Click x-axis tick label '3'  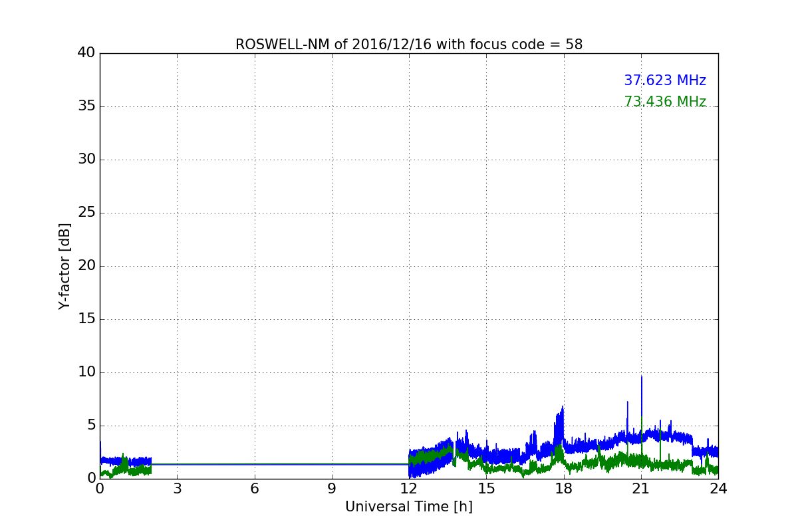tap(177, 489)
